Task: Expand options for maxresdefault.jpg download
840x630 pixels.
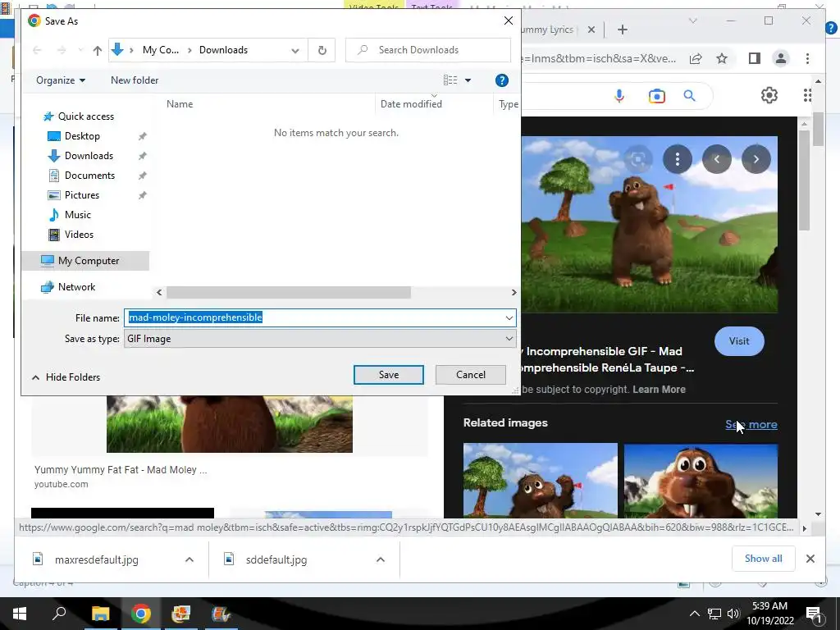Action: 189,559
